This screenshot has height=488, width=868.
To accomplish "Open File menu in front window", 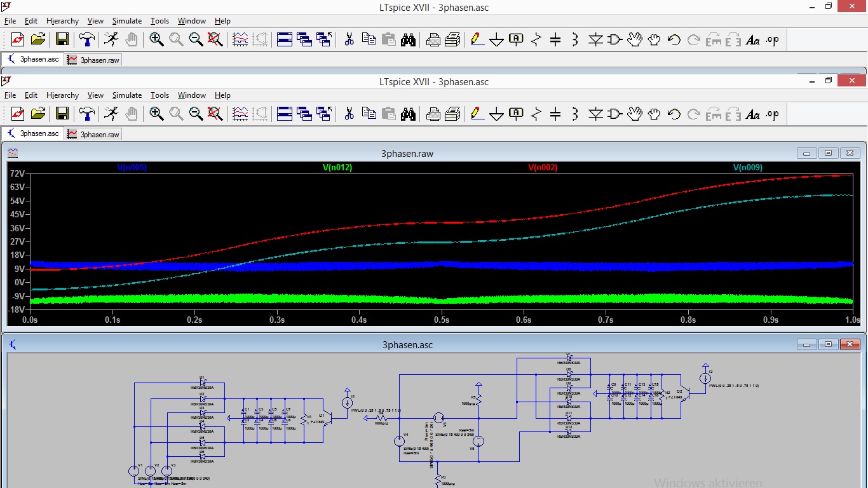I will (x=10, y=95).
